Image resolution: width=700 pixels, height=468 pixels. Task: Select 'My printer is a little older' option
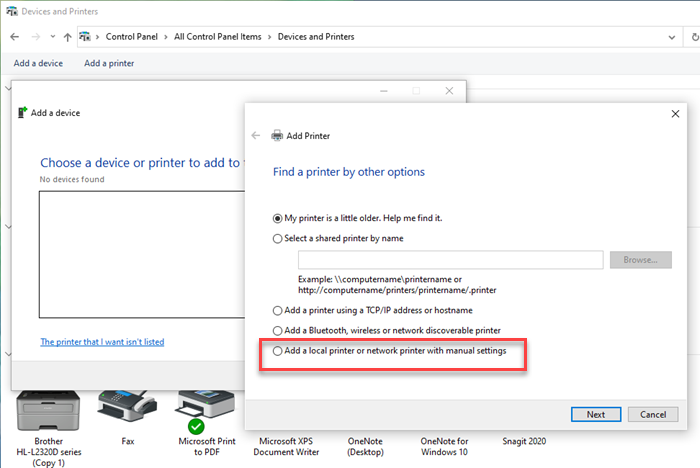tap(278, 218)
